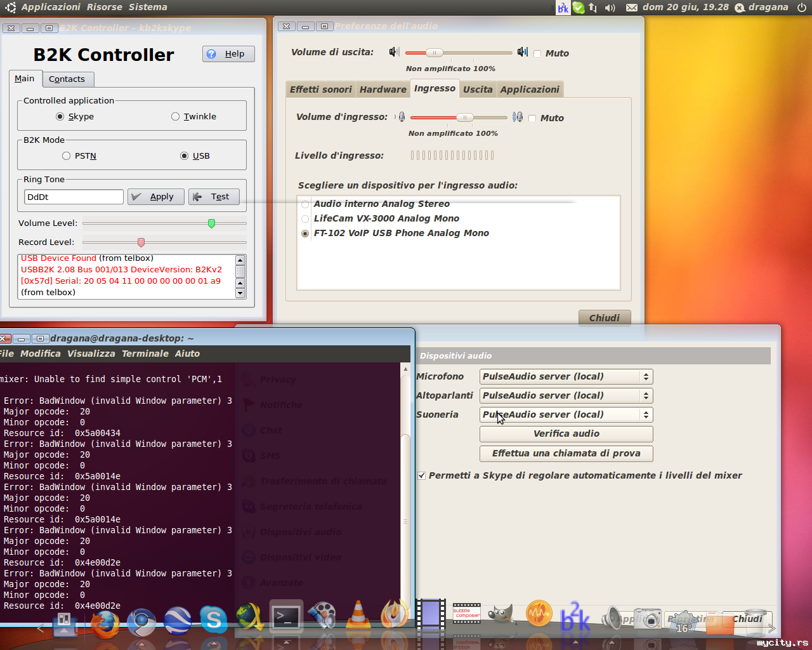
Task: Open the b2k app icon in dock
Action: point(575,616)
